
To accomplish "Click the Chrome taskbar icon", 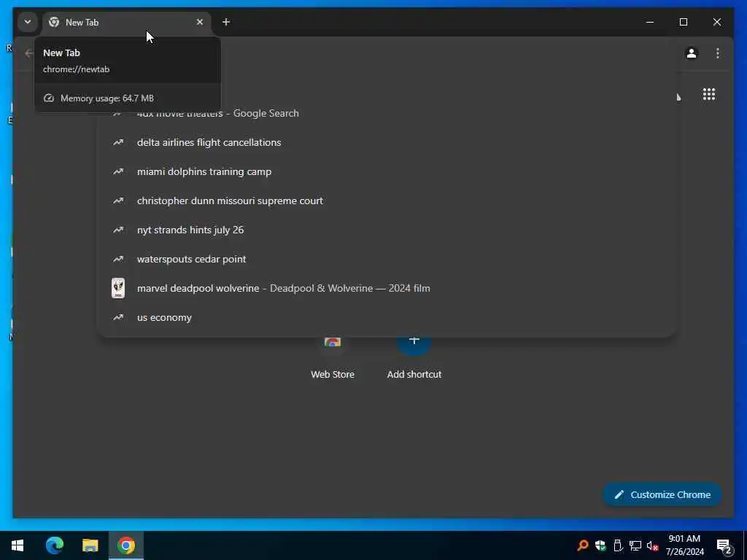I will click(125, 545).
